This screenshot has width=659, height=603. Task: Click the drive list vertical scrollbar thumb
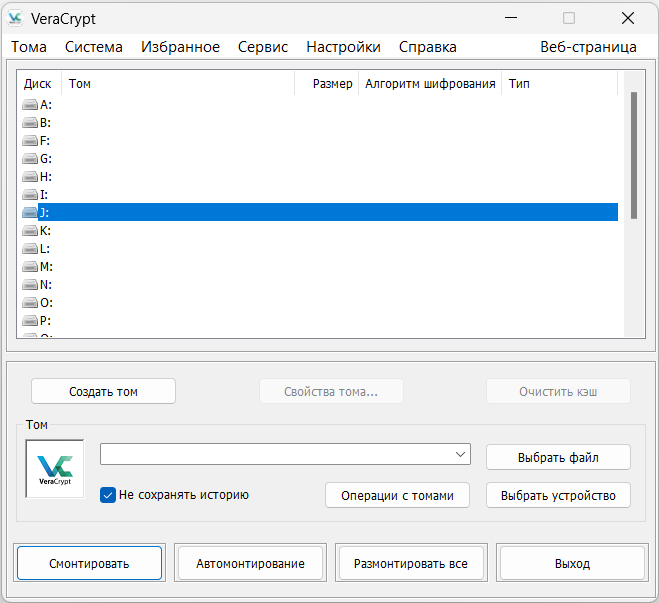(x=634, y=155)
